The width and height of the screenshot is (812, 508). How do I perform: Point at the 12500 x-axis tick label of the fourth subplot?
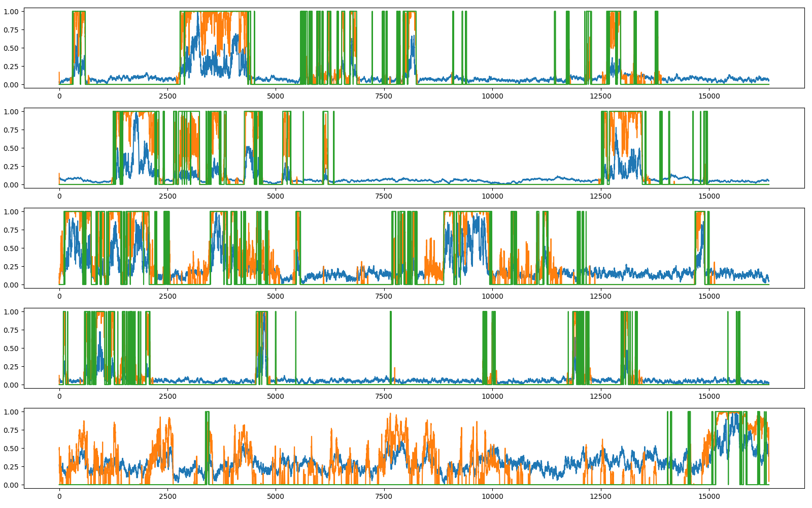point(601,396)
